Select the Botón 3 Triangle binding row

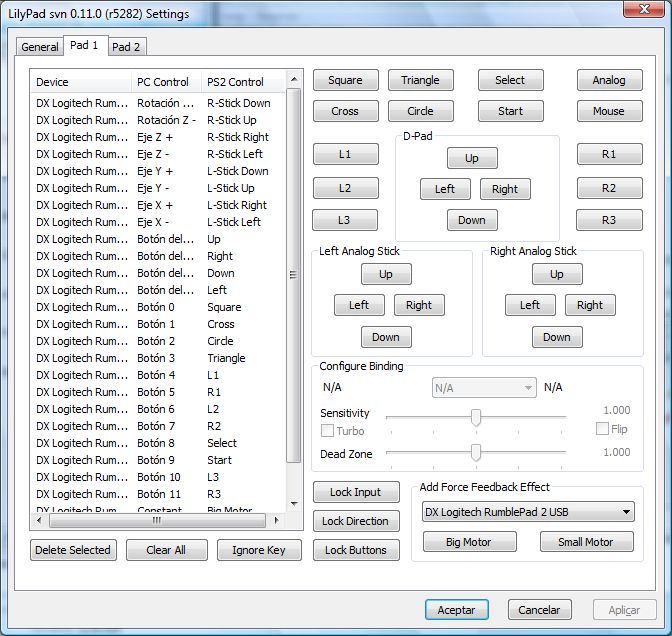click(158, 358)
